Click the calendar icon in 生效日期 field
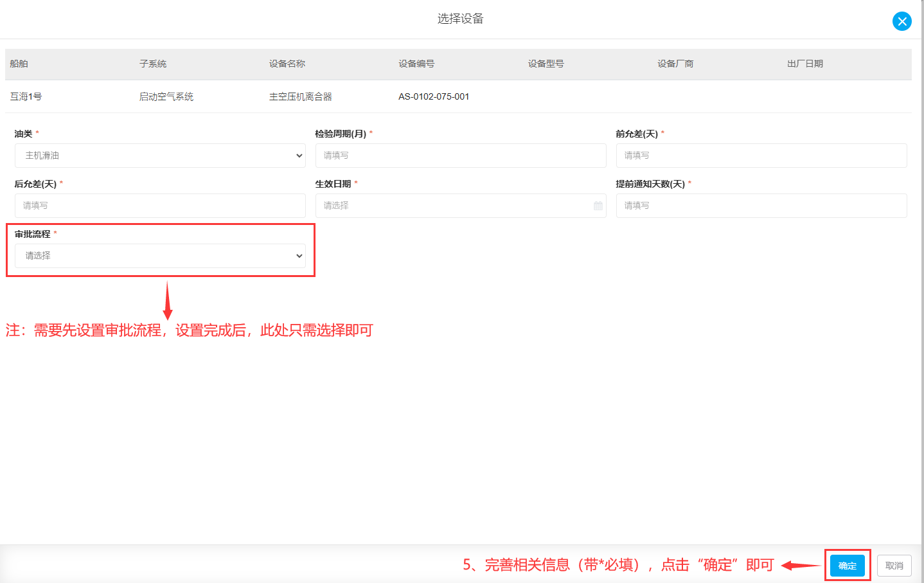Screen dimensions: 924x583 [x=598, y=206]
